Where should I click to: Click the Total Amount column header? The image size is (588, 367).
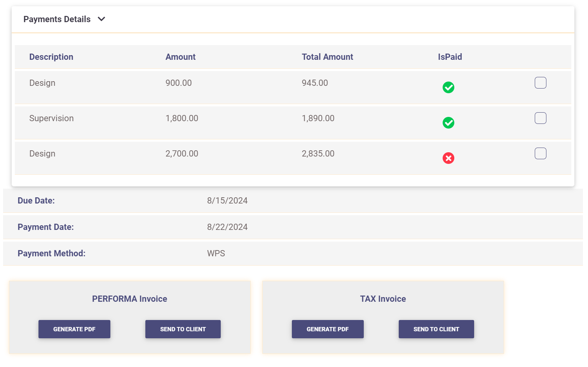[327, 57]
